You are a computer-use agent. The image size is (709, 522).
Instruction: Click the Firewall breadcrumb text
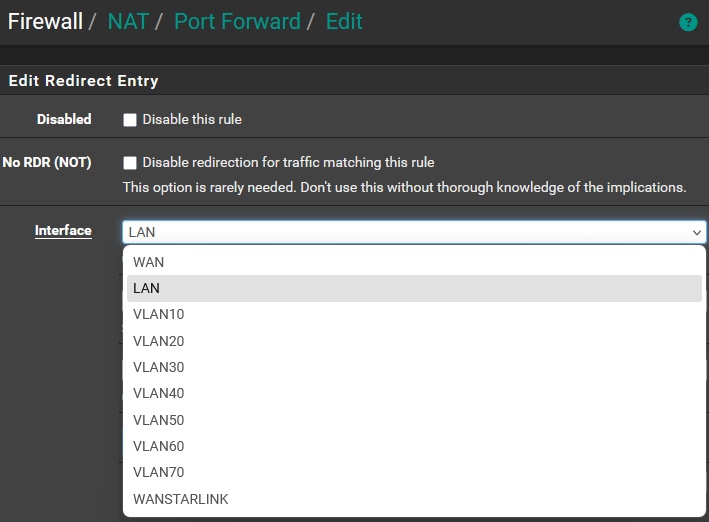pyautogui.click(x=45, y=21)
